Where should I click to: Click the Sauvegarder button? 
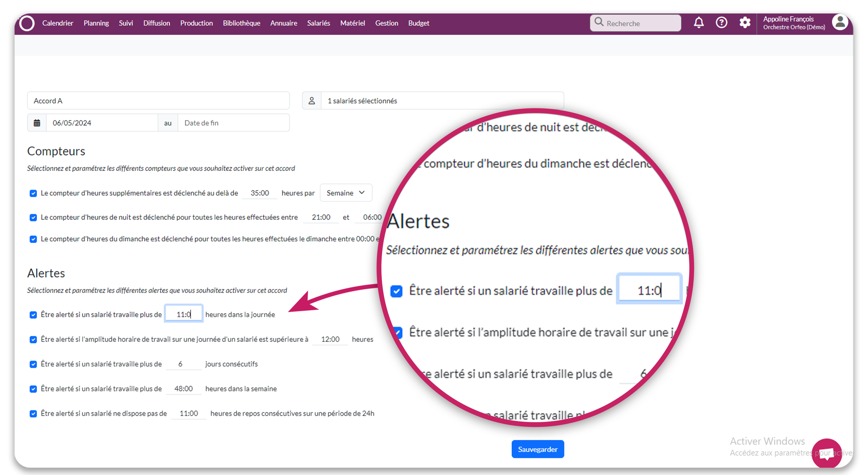(x=537, y=449)
